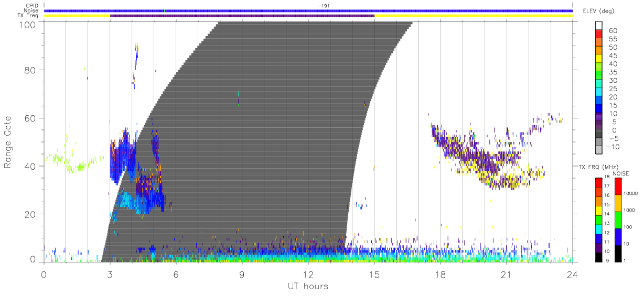Click the "9" tick label on UT hours axis
The width and height of the screenshot is (644, 297).
(x=242, y=275)
